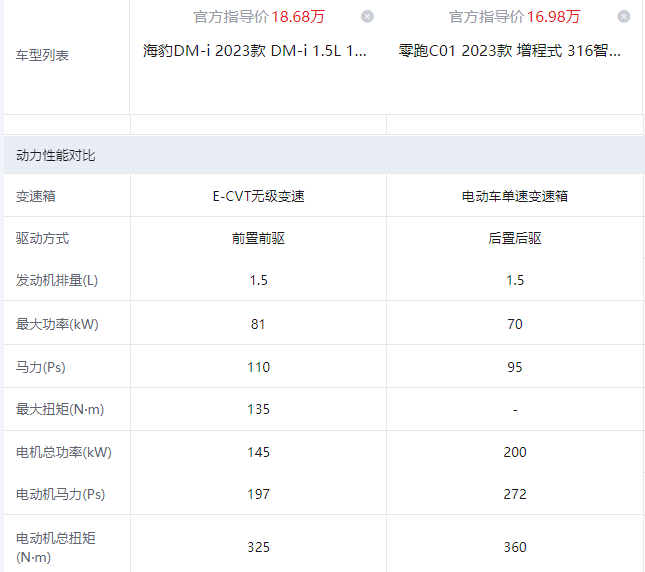This screenshot has height=572, width=645.
Task: Select the 发动机排量(L) label
Action: (x=57, y=280)
